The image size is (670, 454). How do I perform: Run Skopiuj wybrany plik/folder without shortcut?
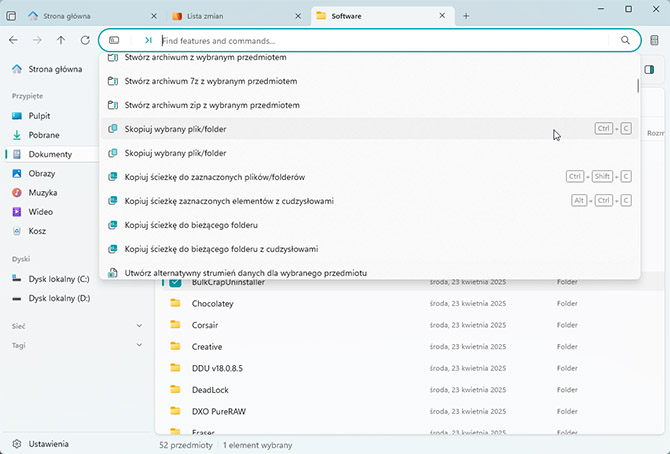[370, 153]
